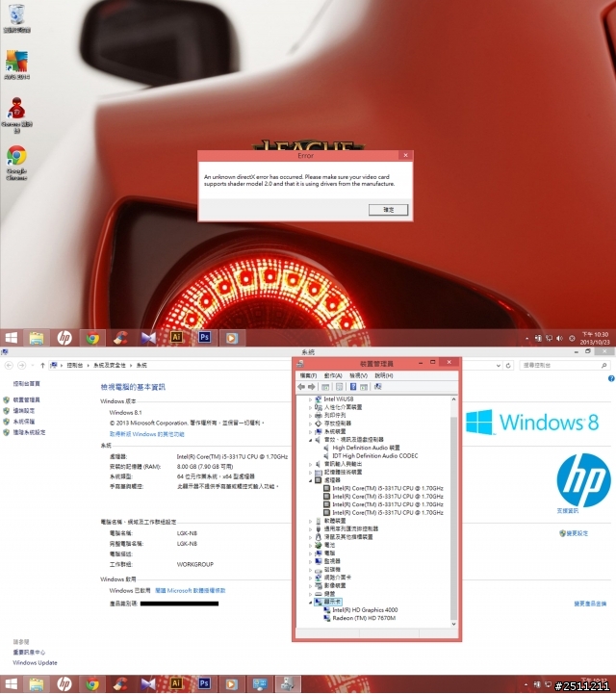Open the 檔案(F) menu in Device Manager
616x694 pixels.
click(x=308, y=375)
